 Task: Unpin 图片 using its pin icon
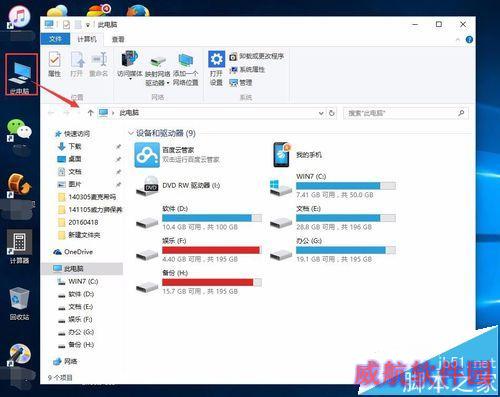coord(118,184)
